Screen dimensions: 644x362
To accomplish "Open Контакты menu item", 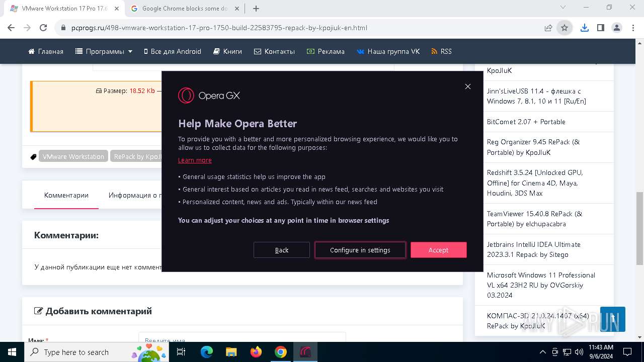I will tap(274, 51).
